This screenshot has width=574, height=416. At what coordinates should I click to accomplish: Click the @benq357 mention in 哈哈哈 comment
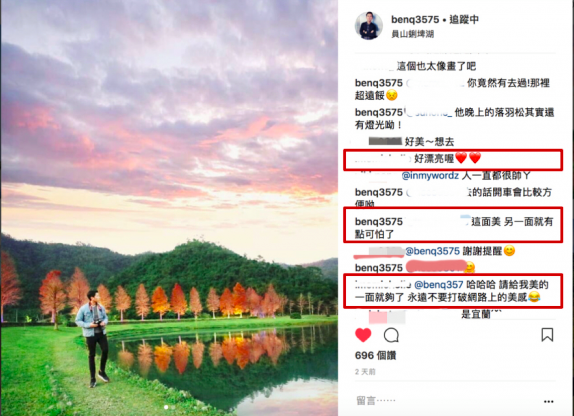tap(439, 284)
